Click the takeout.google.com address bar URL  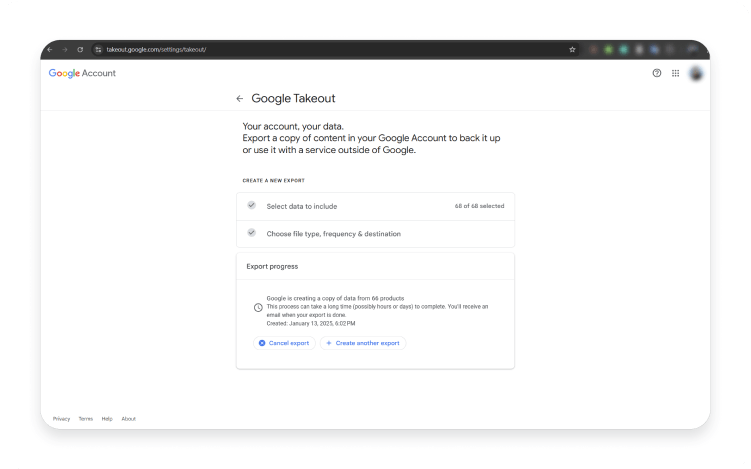156,49
